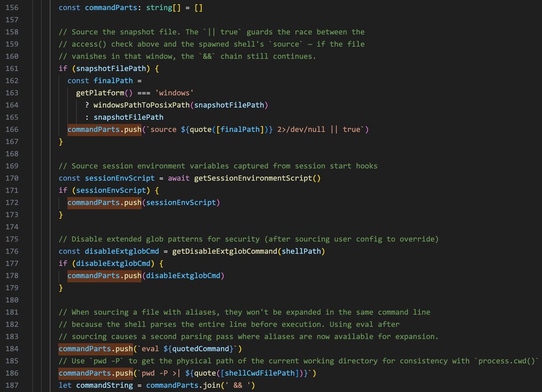Click comment about 'pwd -P' on line 185
The image size is (542, 392).
(299, 361)
